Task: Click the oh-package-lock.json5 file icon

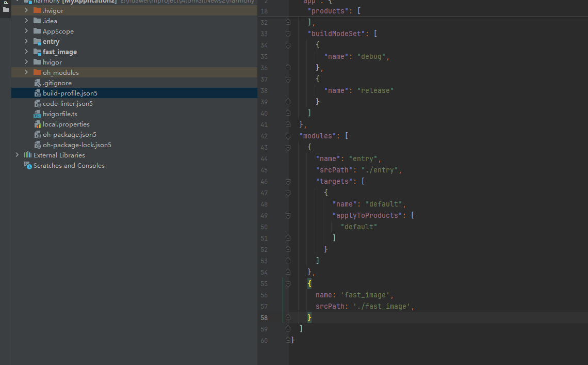Action: pyautogui.click(x=38, y=145)
